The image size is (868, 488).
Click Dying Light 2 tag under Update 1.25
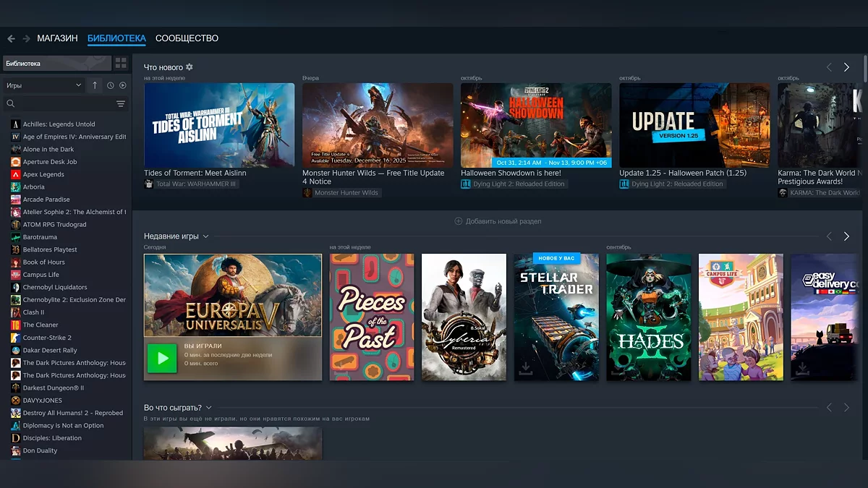pos(672,184)
